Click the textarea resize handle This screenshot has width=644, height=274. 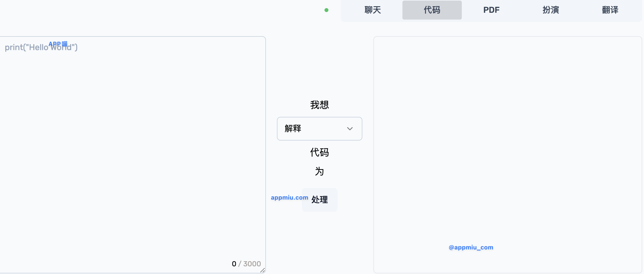pos(262,270)
